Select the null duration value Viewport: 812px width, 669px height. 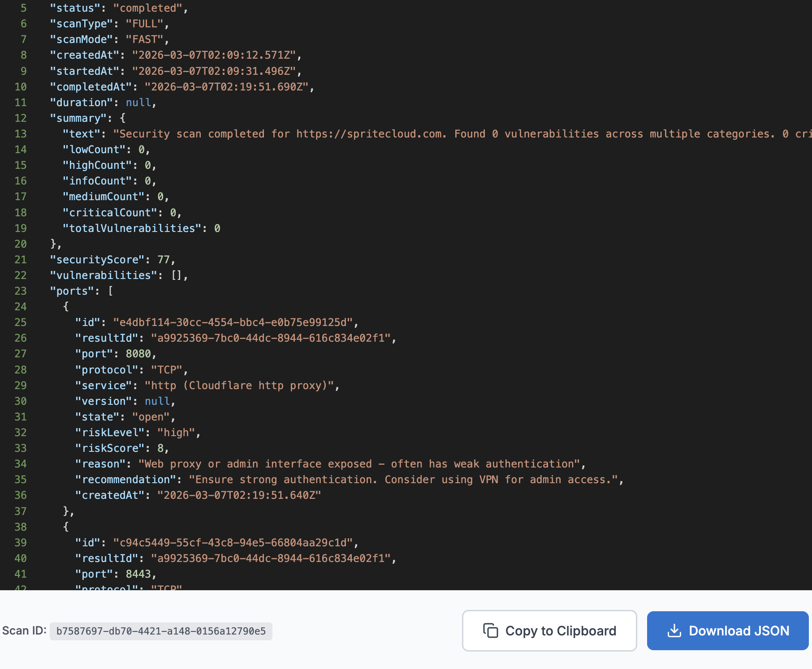[138, 102]
